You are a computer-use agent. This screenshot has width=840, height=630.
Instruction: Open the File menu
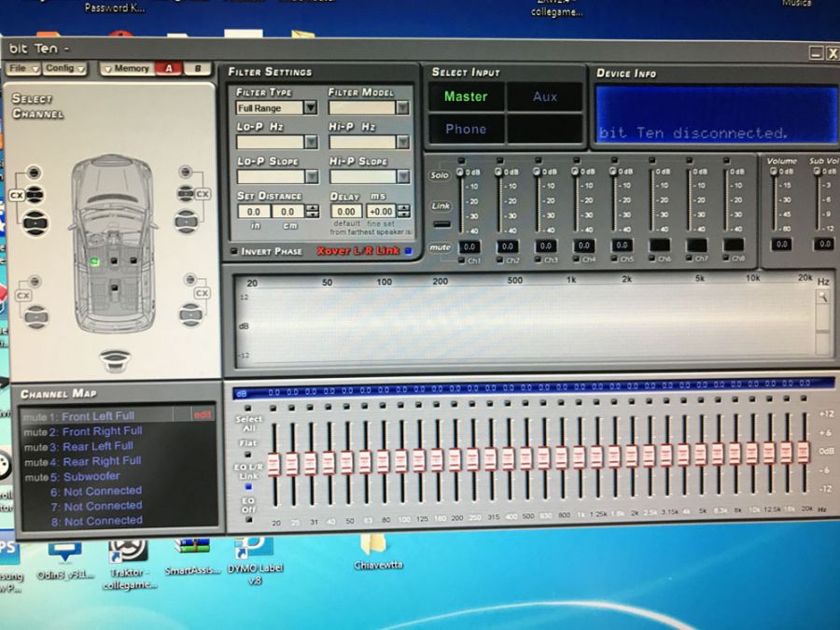[x=22, y=68]
